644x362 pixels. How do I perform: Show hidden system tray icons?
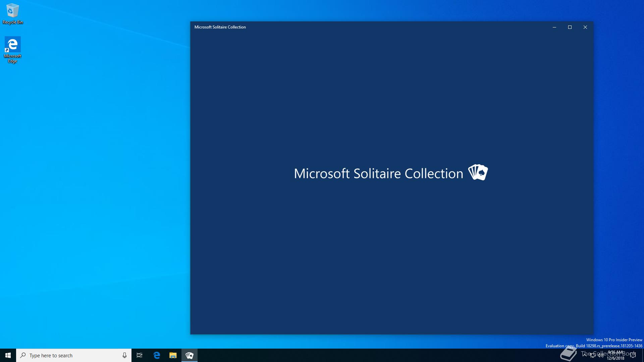[585, 355]
